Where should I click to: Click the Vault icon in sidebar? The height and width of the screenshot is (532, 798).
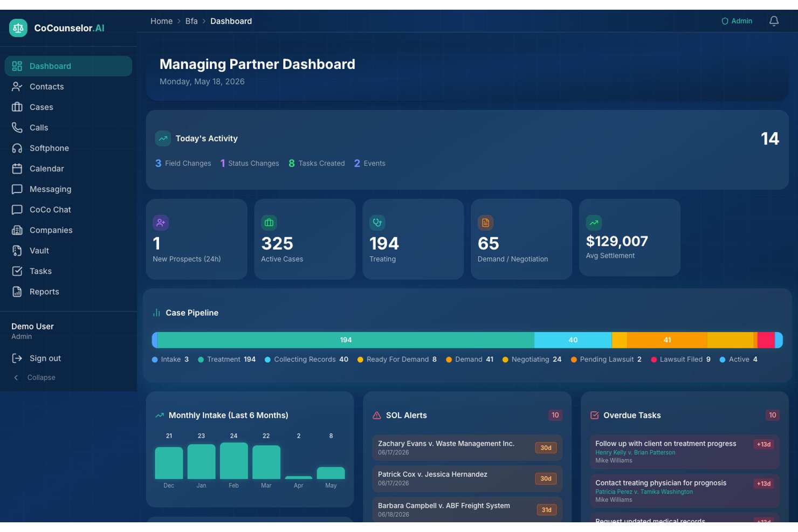point(17,251)
